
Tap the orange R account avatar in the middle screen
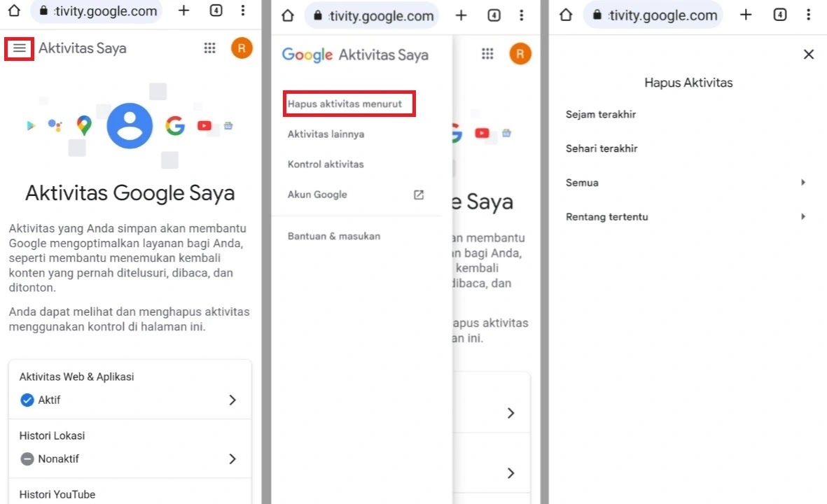click(520, 54)
